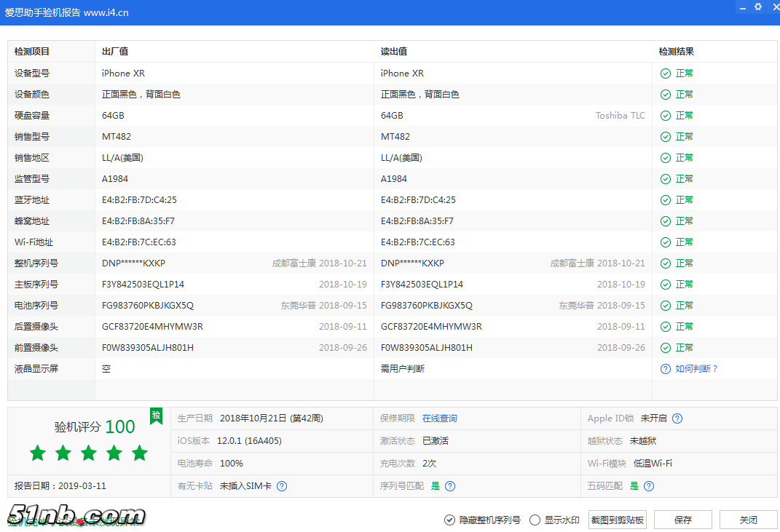Click the green checkmark beside 硬盘容量 result
The width and height of the screenshot is (780, 532).
pyautogui.click(x=665, y=115)
